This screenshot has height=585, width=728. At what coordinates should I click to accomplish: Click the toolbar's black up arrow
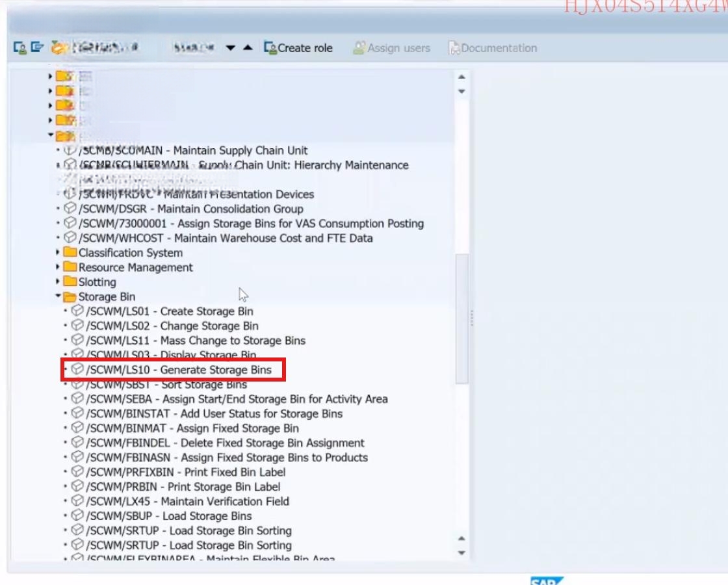[x=248, y=47]
